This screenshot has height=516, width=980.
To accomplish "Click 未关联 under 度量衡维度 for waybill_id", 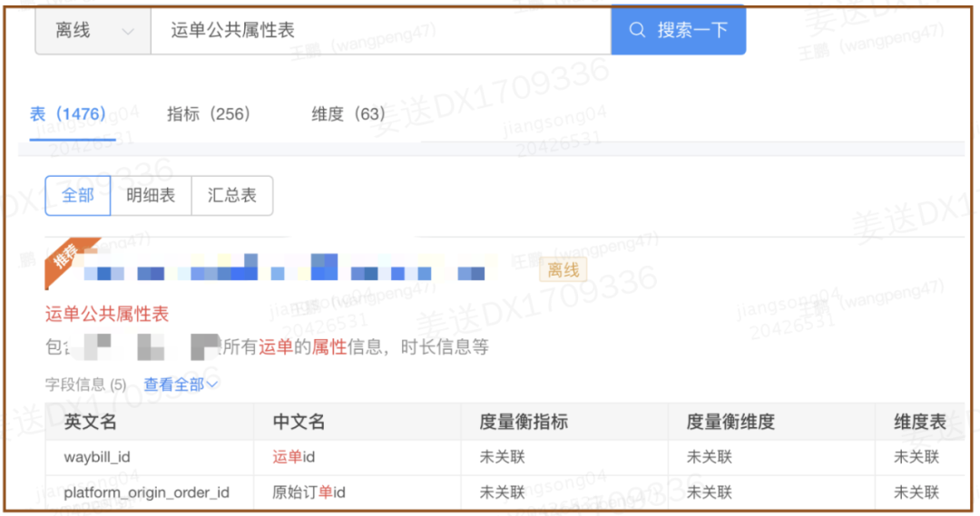I will click(709, 457).
